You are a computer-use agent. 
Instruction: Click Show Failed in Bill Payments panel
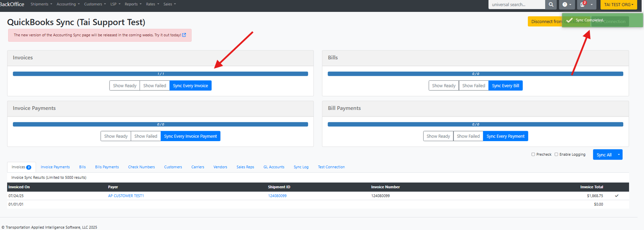(x=468, y=136)
